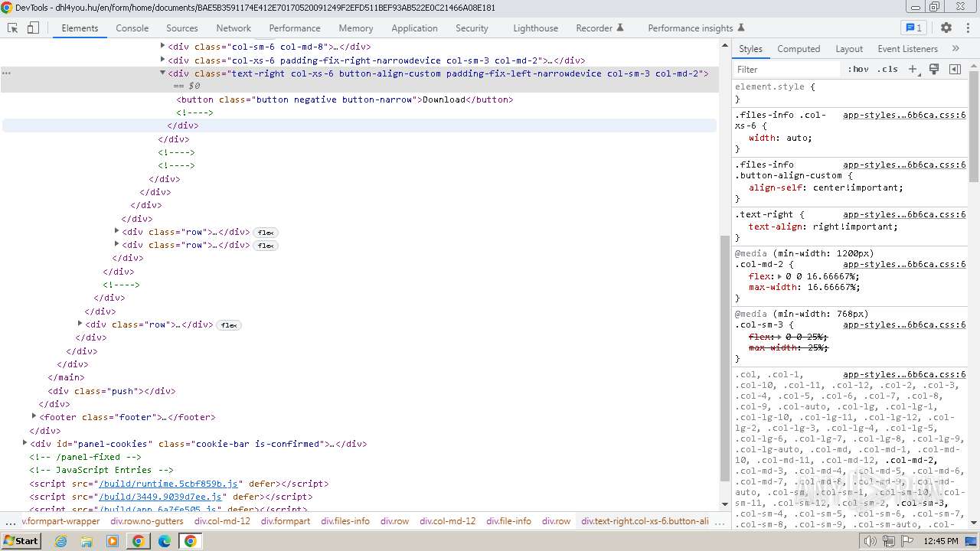Expand the footer element node
Viewport: 980px width, 551px height.
(34, 416)
